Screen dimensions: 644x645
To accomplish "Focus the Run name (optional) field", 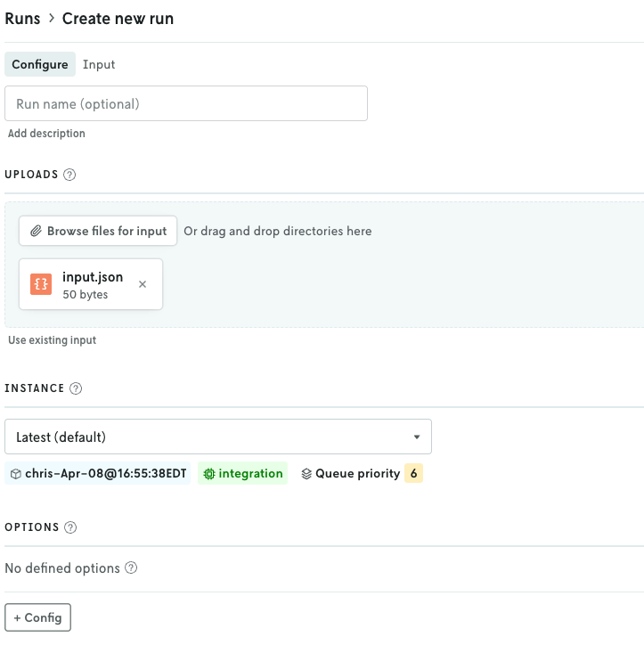I will 186,103.
